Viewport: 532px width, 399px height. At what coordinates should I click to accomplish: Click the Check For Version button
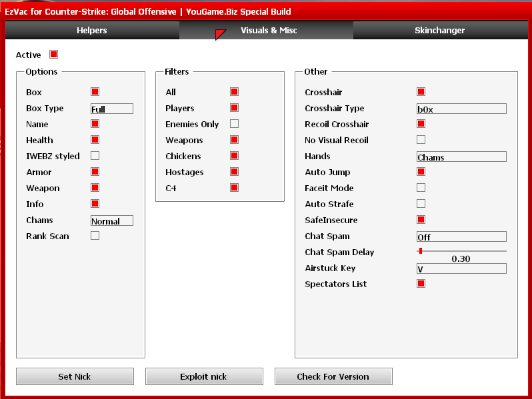point(333,376)
